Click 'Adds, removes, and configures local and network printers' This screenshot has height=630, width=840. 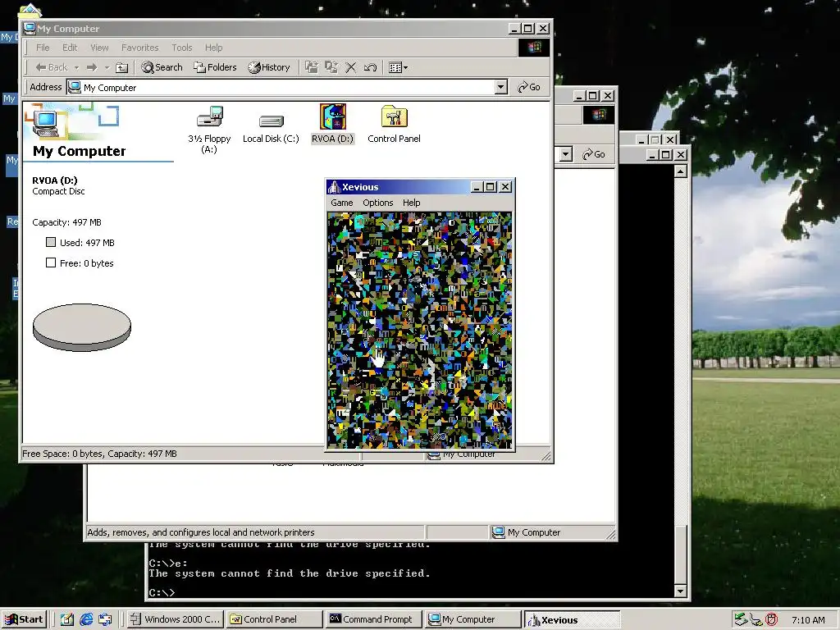pyautogui.click(x=201, y=532)
